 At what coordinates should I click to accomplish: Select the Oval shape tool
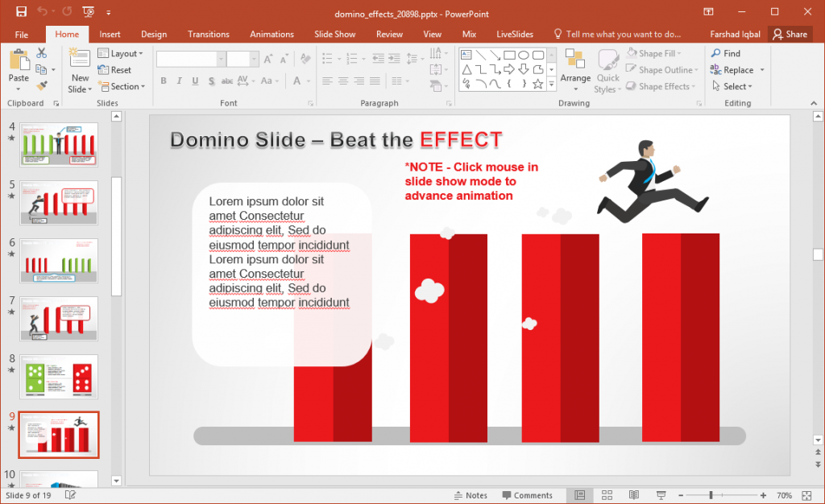pyautogui.click(x=523, y=54)
